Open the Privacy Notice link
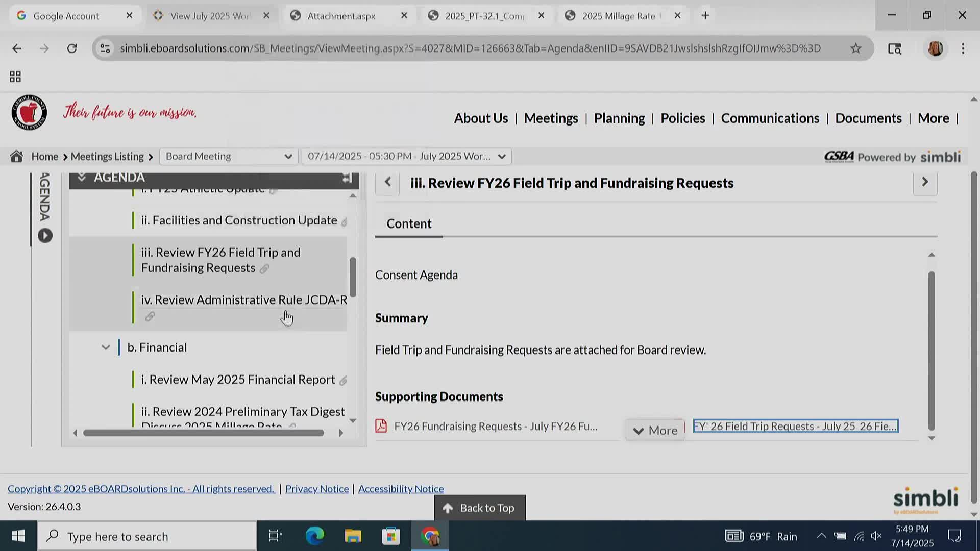The height and width of the screenshot is (551, 980). (316, 489)
